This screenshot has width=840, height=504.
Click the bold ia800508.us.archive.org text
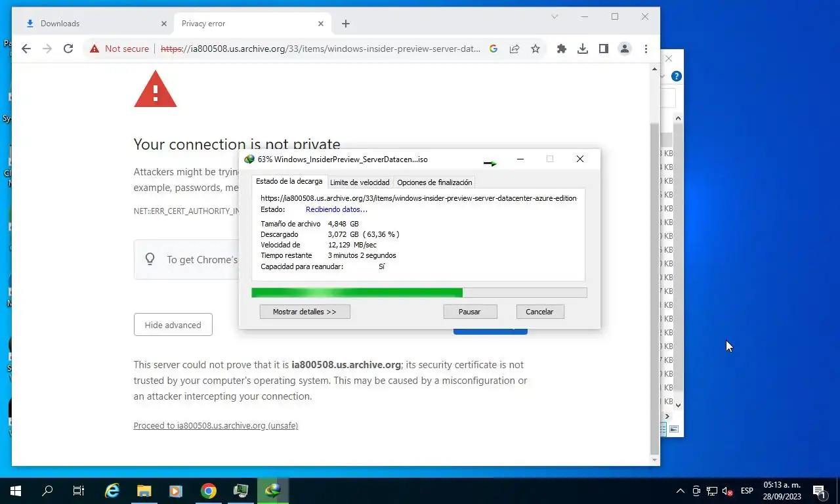click(x=346, y=365)
